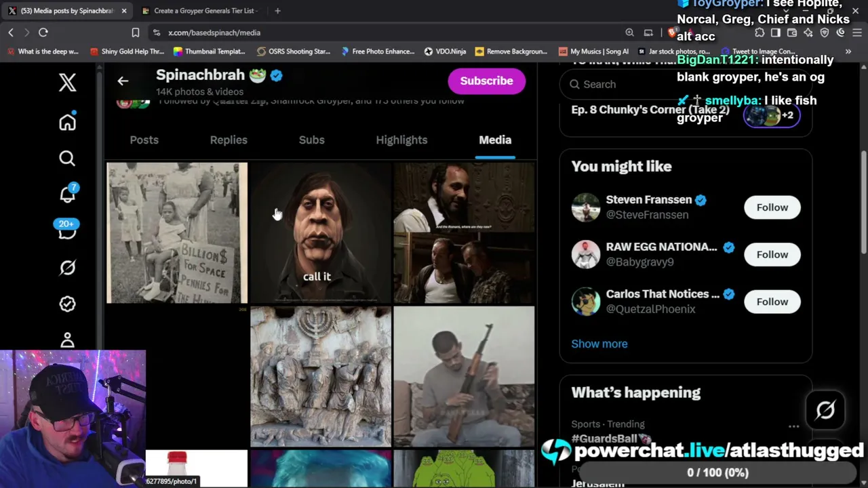Open the Brave Shields lion icon

672,33
